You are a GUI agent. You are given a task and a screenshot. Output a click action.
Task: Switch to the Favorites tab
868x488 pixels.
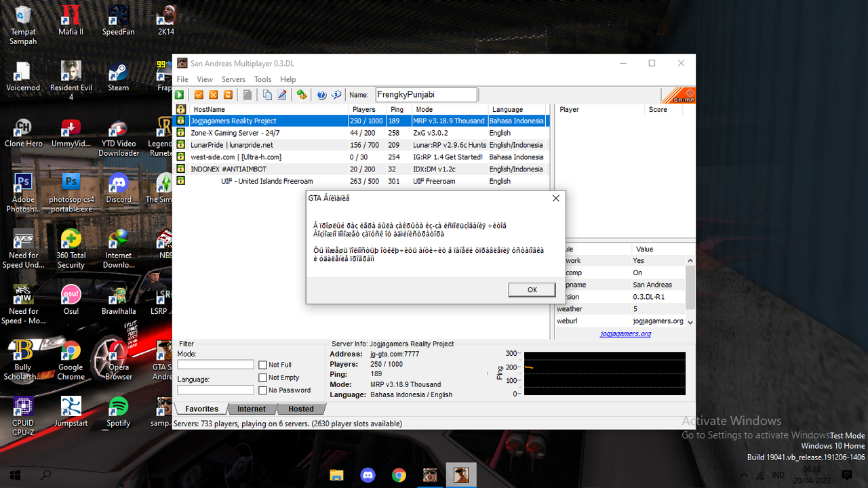pos(201,409)
